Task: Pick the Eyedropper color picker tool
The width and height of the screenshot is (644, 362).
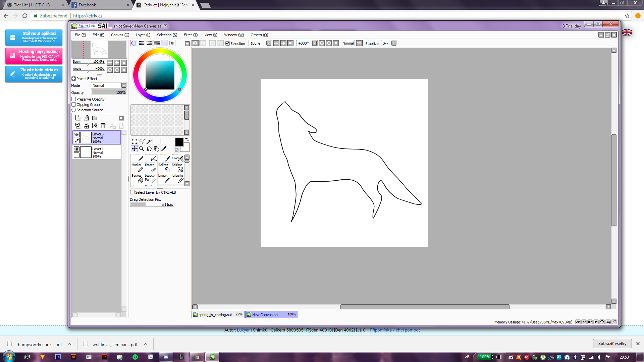Action: click(164, 149)
